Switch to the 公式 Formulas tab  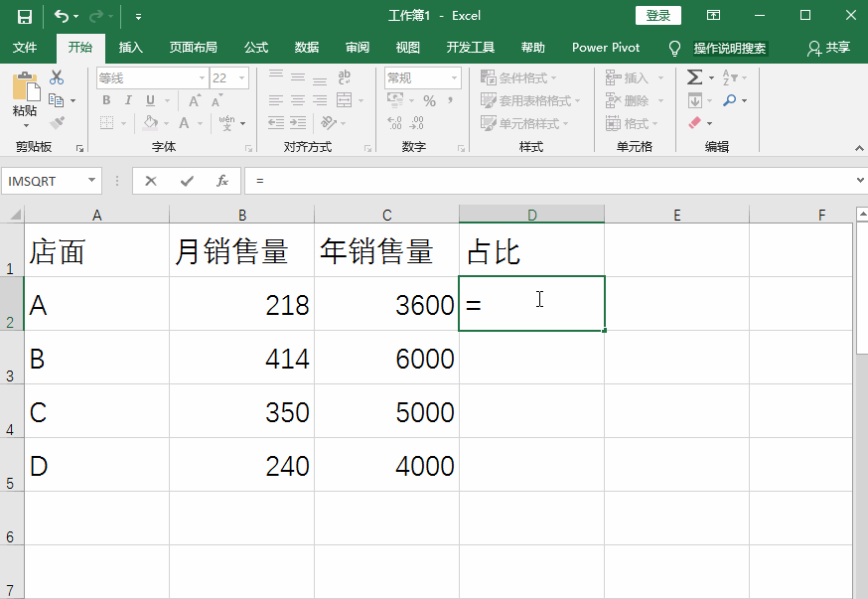(256, 48)
